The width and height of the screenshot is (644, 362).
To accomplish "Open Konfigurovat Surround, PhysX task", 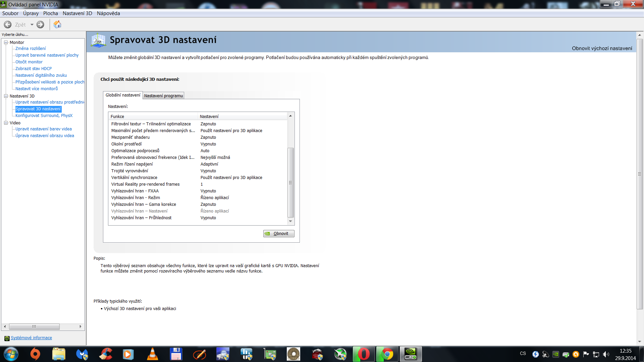I will click(x=44, y=116).
